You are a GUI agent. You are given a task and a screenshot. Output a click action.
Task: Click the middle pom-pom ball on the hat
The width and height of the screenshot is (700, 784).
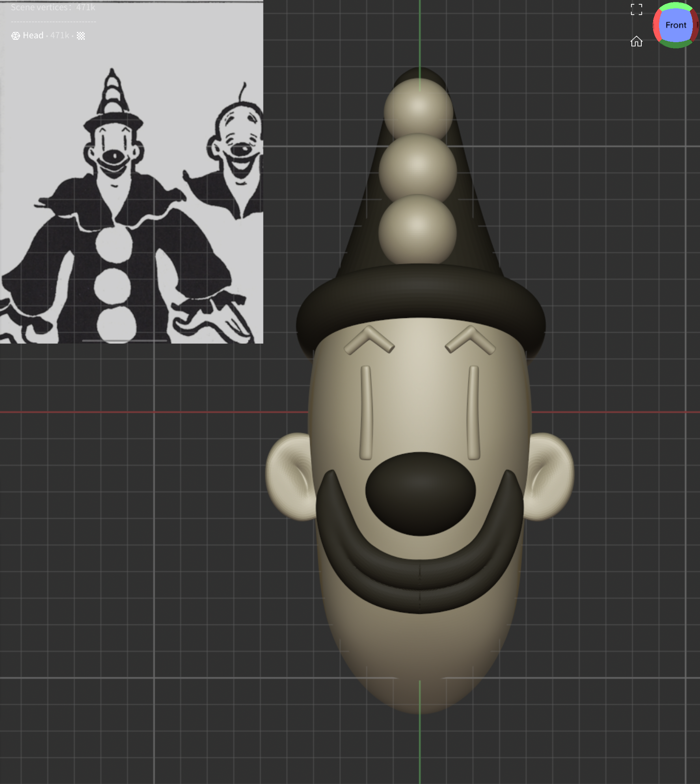[418, 168]
